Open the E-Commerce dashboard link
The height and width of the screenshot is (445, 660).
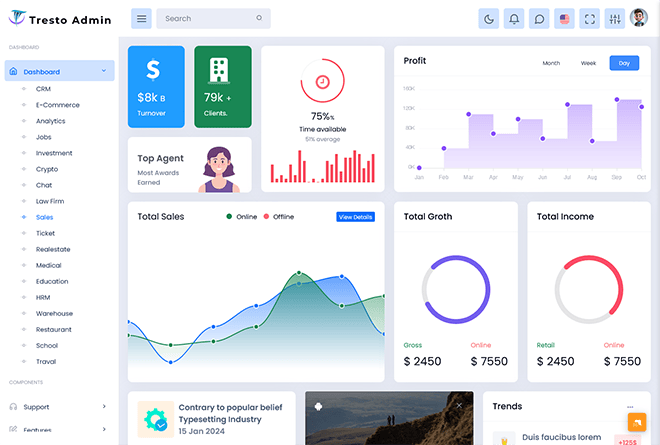point(57,105)
